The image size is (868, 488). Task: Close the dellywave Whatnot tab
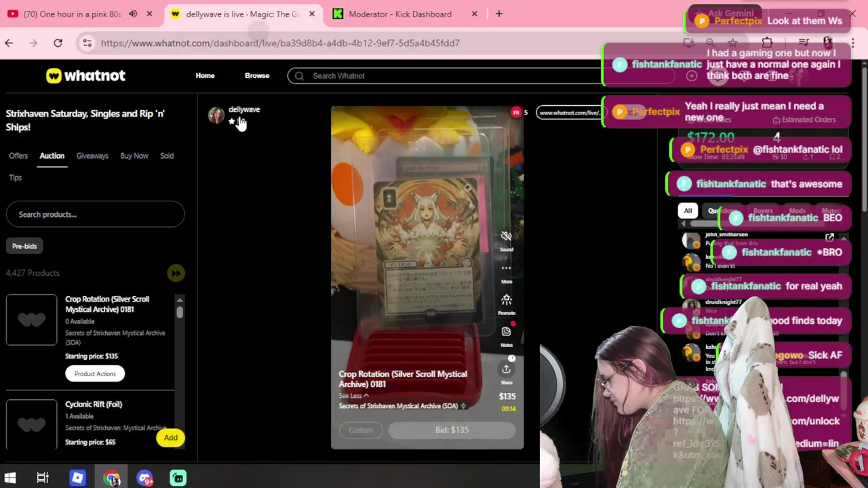pos(312,14)
